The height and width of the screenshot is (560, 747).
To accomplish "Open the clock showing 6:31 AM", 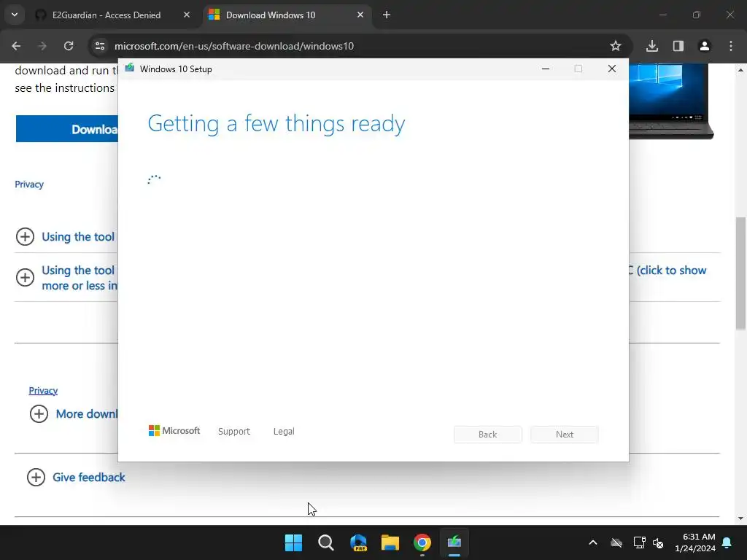I will point(695,542).
